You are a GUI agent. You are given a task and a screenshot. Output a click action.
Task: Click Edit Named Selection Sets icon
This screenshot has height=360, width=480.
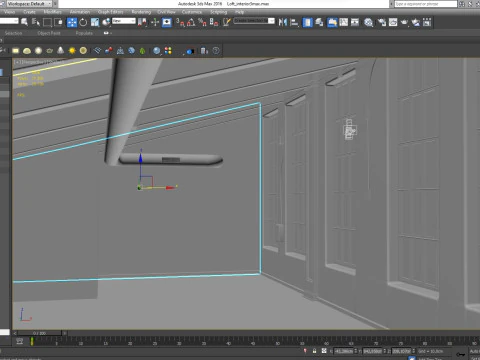point(227,22)
